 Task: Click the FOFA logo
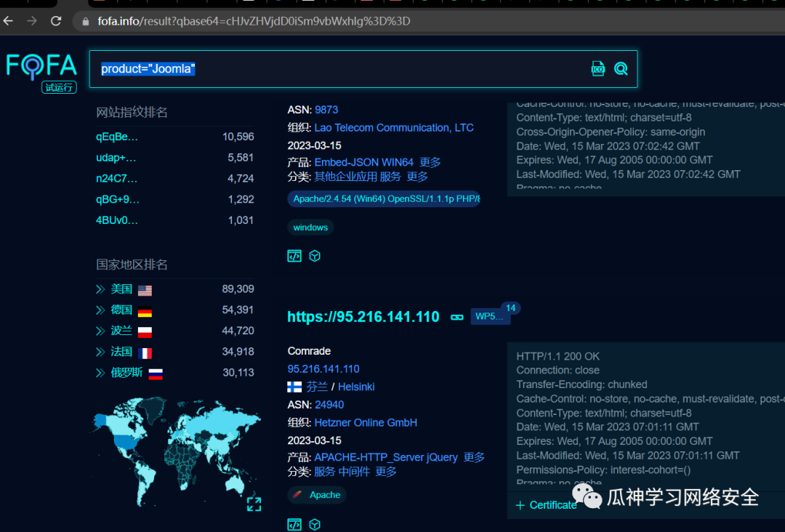pos(41,67)
